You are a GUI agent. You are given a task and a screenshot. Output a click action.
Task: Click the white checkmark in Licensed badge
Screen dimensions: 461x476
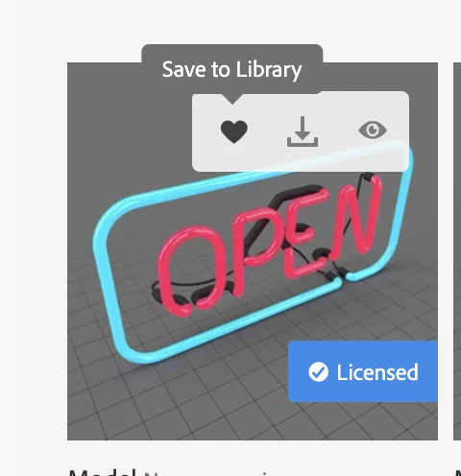click(318, 372)
